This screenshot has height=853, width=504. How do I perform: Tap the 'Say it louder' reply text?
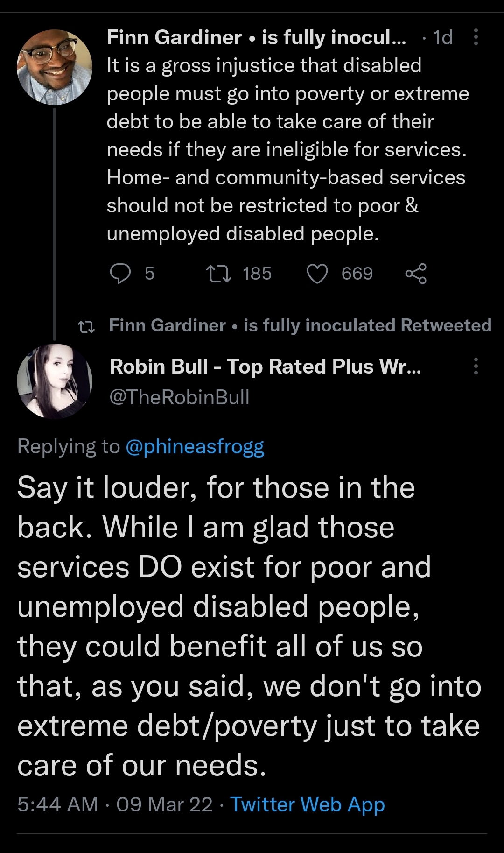click(249, 627)
